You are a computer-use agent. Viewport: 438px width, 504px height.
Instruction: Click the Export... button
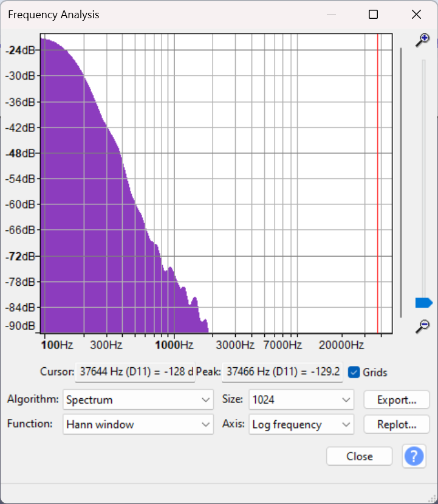tap(397, 399)
